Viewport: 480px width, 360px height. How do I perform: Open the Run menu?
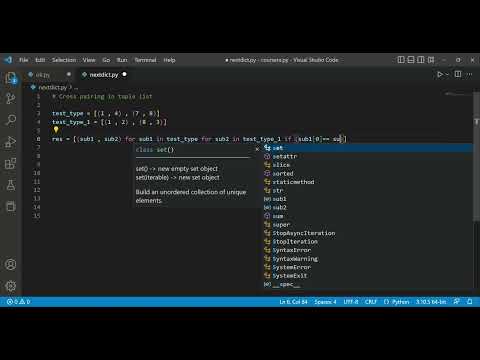[122, 60]
